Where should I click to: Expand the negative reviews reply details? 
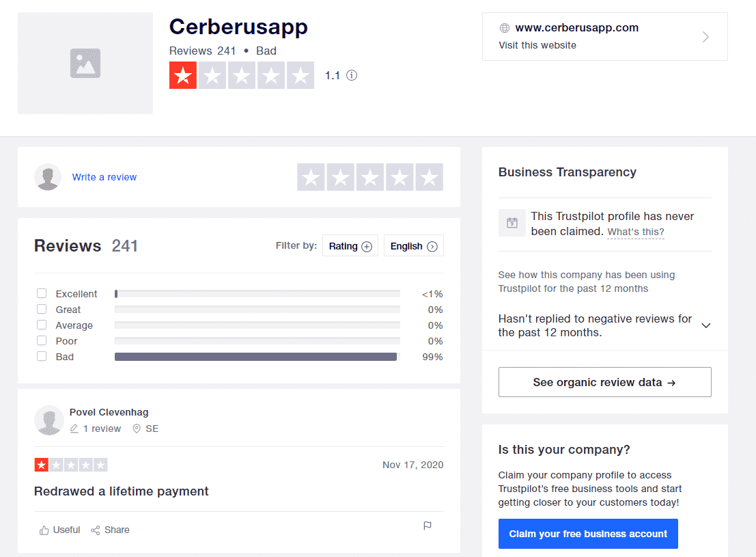706,325
